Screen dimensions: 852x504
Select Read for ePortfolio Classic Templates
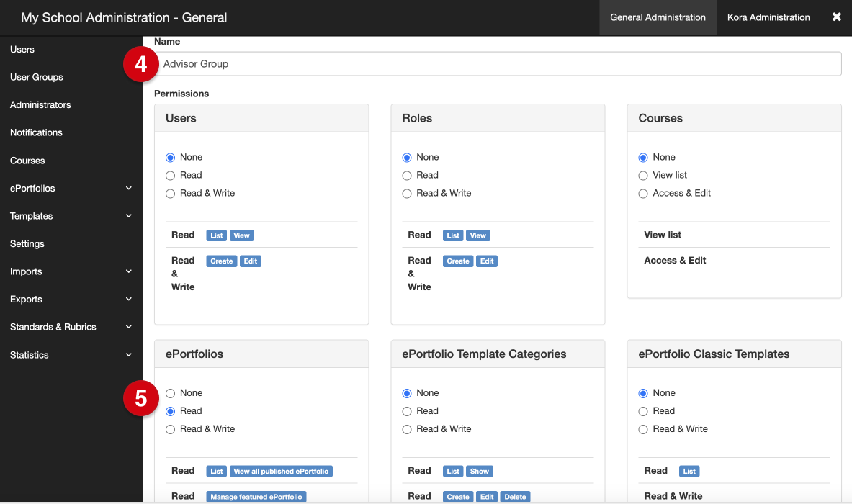point(643,411)
